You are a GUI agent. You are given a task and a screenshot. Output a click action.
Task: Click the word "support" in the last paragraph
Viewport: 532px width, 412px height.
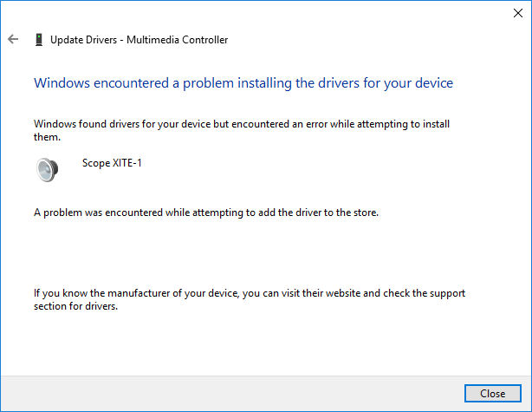tap(447, 293)
